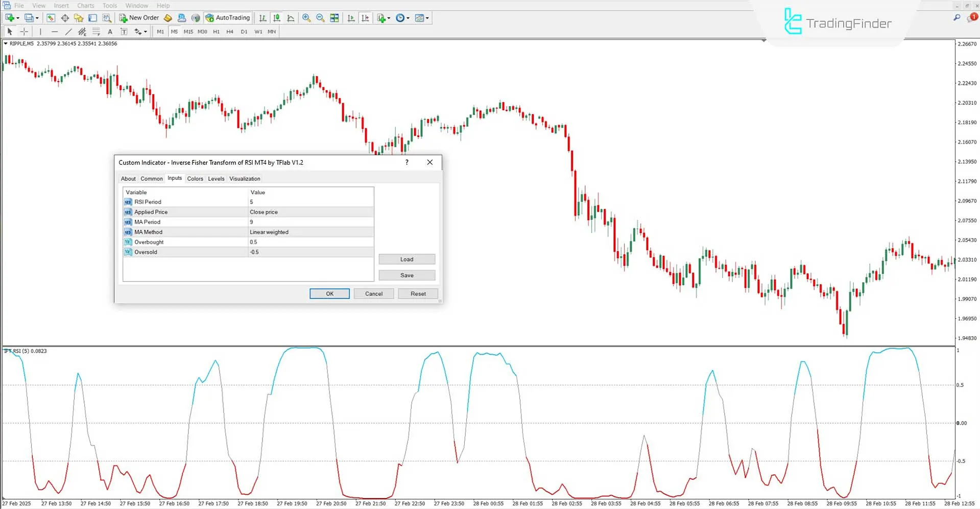Open the New Order window
Image resolution: width=980 pixels, height=509 pixels.
click(139, 17)
